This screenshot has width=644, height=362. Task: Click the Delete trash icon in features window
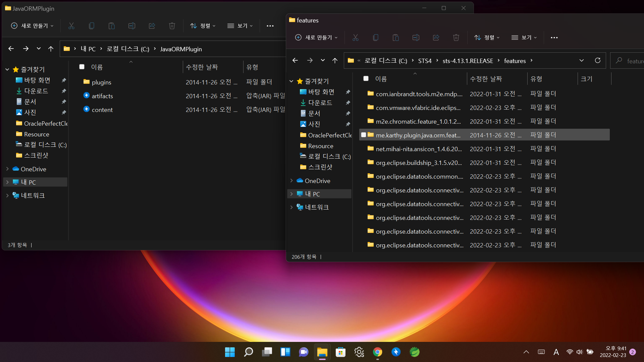(456, 38)
